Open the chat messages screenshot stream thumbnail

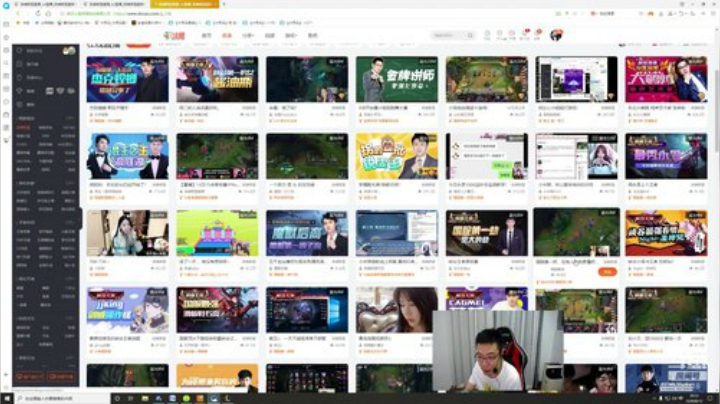coord(487,156)
